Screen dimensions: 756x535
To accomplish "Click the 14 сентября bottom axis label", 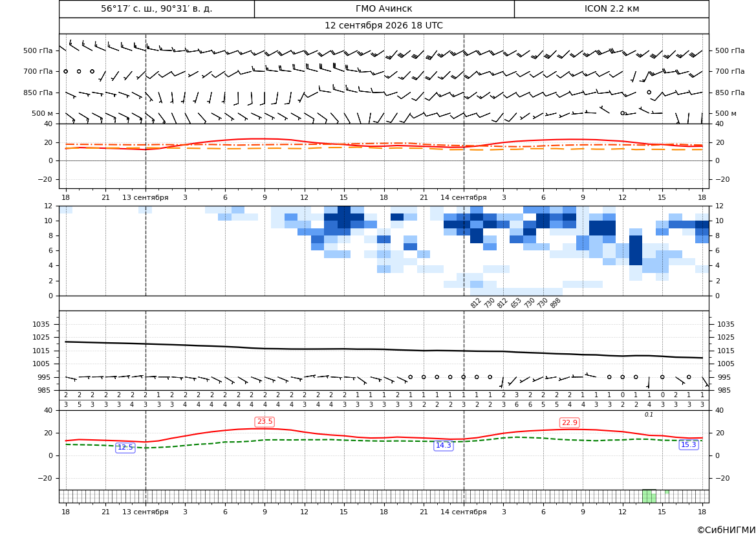I will [x=463, y=512].
